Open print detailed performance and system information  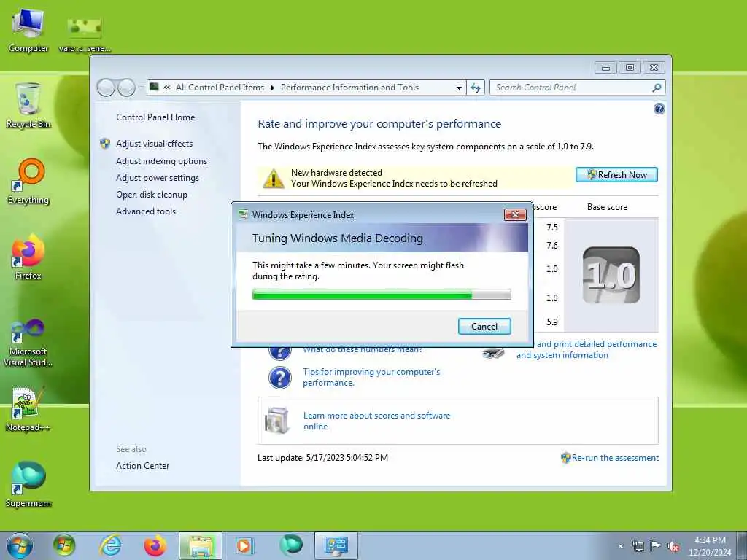(x=587, y=349)
